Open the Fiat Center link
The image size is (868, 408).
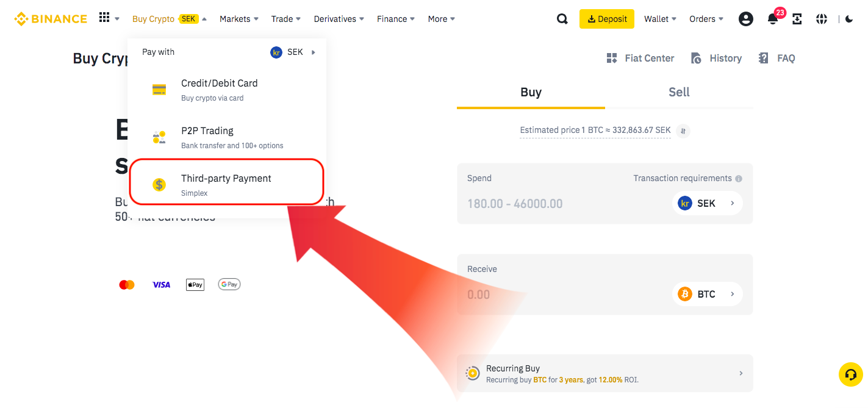coord(640,58)
